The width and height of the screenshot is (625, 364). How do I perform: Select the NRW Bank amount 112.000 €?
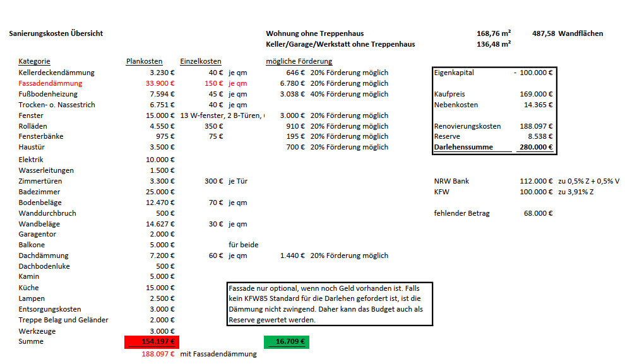(x=536, y=181)
